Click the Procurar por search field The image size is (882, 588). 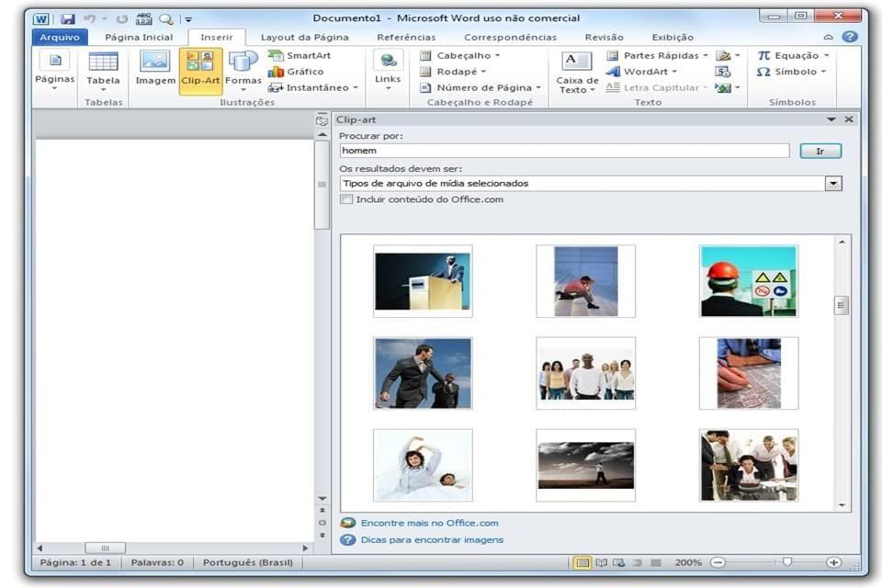pyautogui.click(x=564, y=151)
